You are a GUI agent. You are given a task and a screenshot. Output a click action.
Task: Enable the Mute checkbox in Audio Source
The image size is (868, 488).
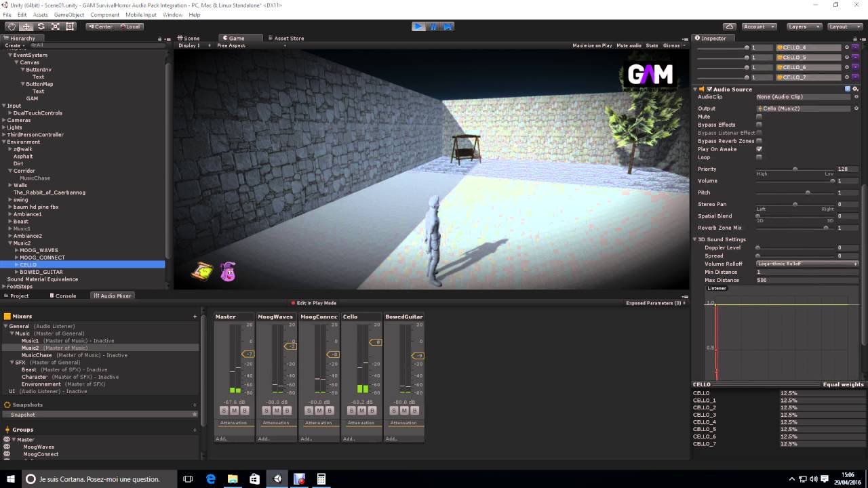(x=759, y=117)
